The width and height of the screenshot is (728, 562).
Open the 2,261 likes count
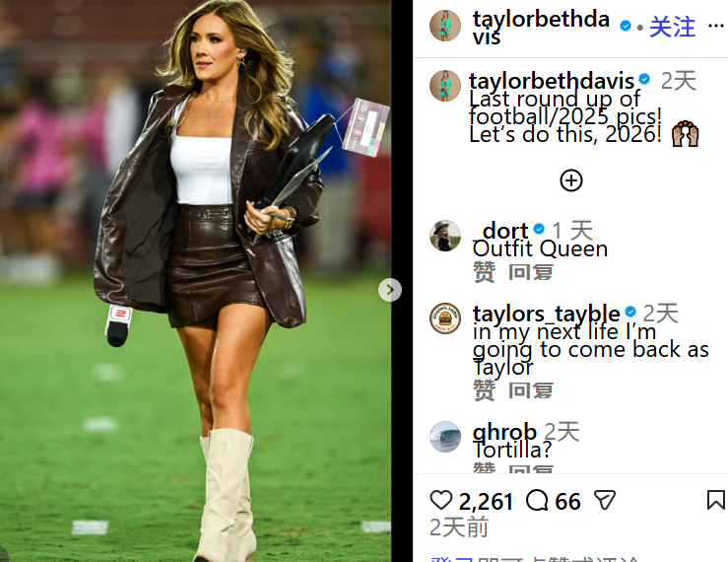coord(486,502)
